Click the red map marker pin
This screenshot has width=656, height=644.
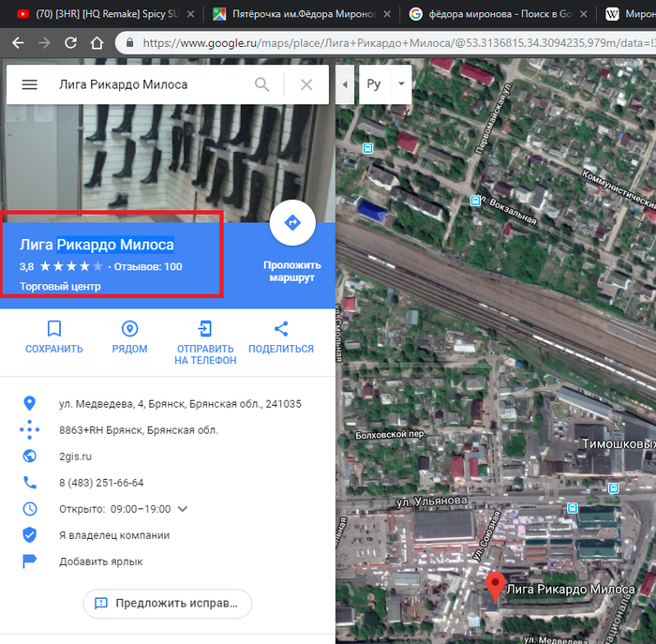(495, 588)
